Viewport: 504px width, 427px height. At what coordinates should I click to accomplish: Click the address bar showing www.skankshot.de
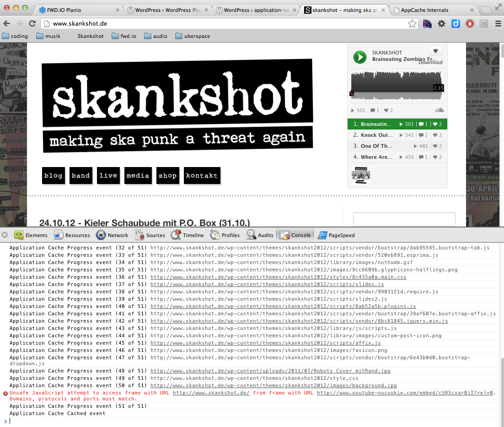pyautogui.click(x=225, y=23)
